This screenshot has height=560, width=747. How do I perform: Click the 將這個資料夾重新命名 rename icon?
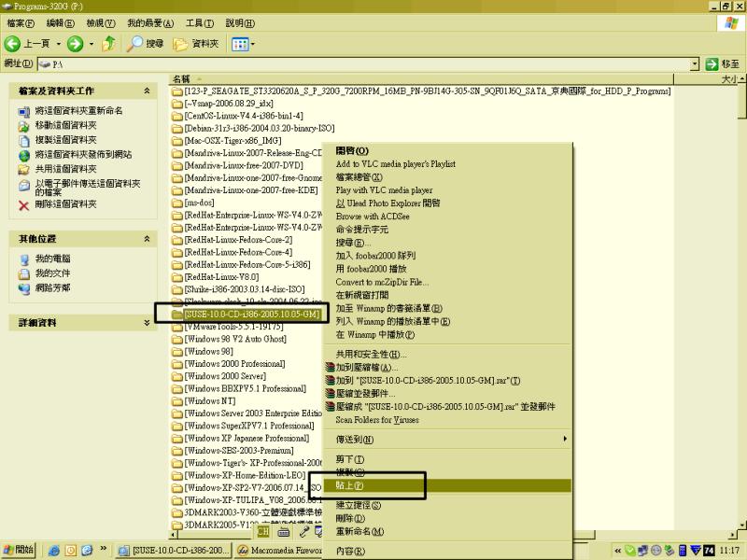[24, 112]
